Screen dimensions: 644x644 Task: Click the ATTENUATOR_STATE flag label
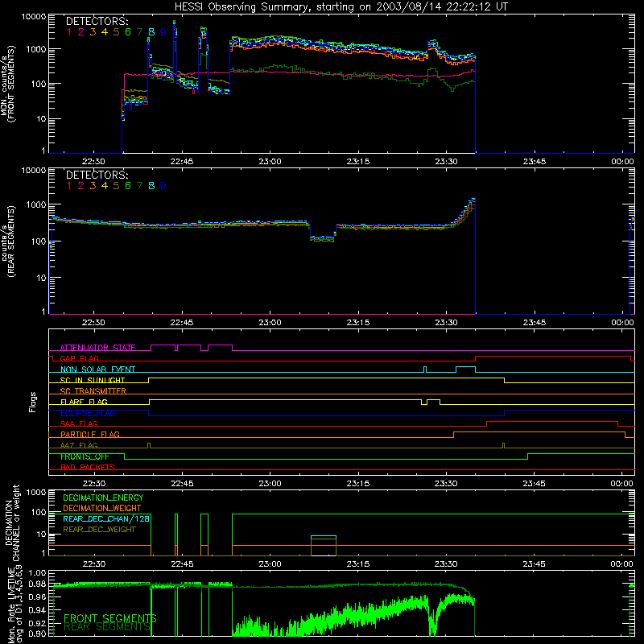tap(97, 348)
